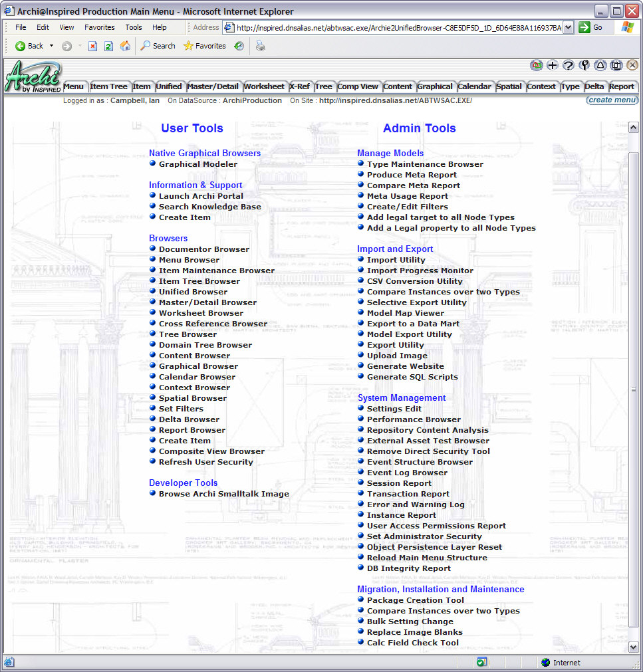Viewport: 643px width, 672px height.
Task: Switch to the Spatial tab
Action: (509, 86)
